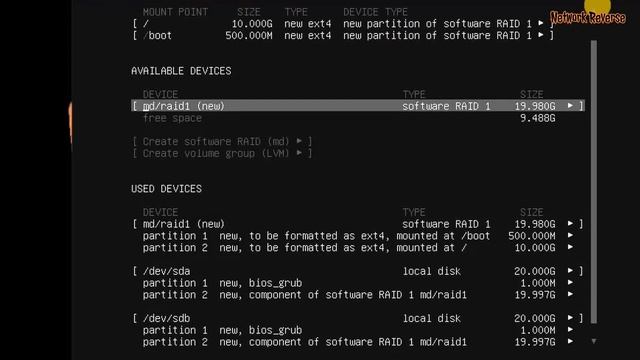Open arrow for /dev/sda 1.000M partition
Screen dimensions: 640x360
click(570, 282)
